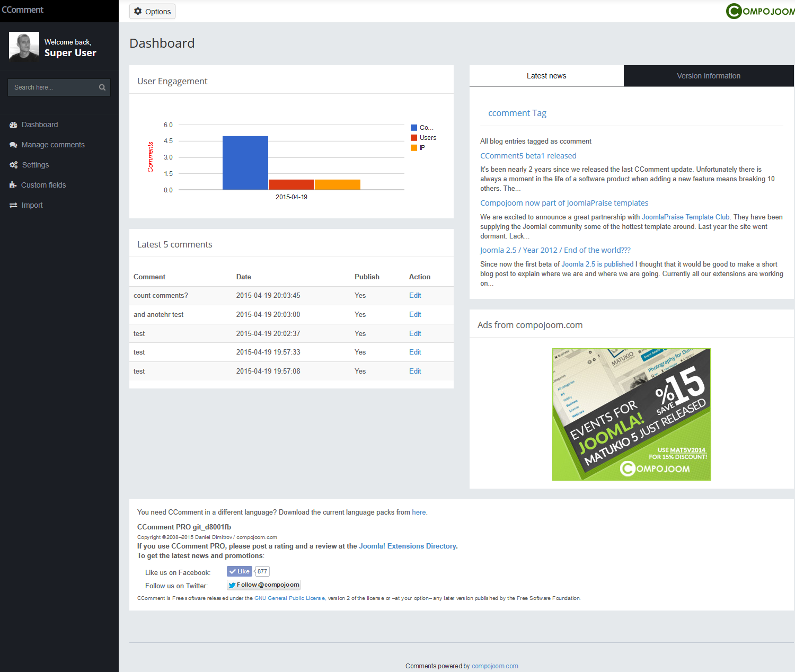The image size is (795, 672).
Task: Click the blue comments legend swatch
Action: (414, 128)
